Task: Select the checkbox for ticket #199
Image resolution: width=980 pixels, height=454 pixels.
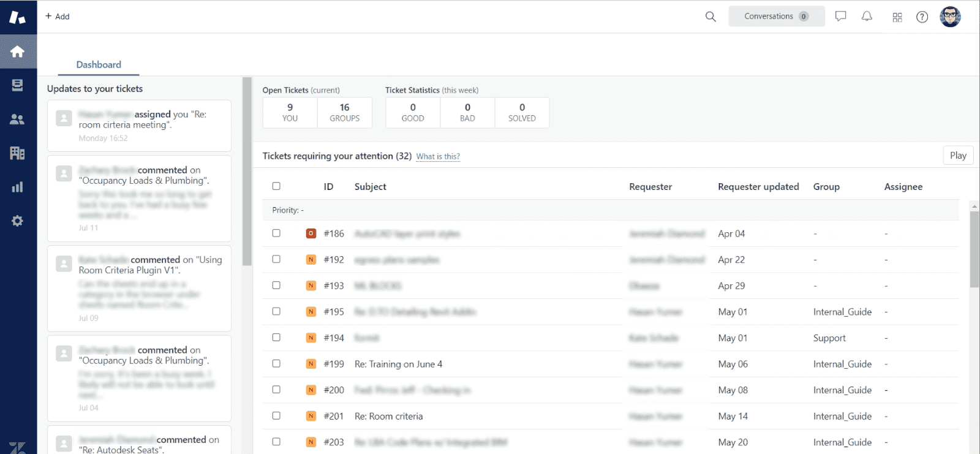Action: [x=276, y=364]
